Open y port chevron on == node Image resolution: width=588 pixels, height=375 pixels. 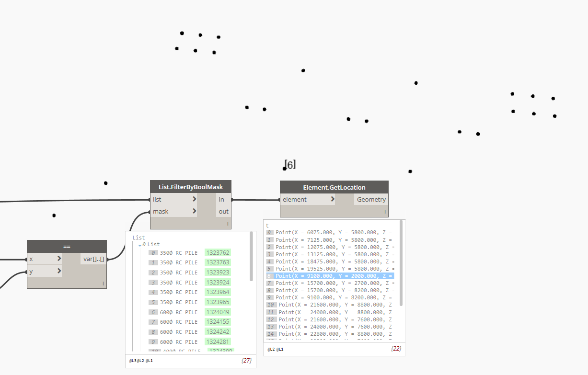[59, 271]
